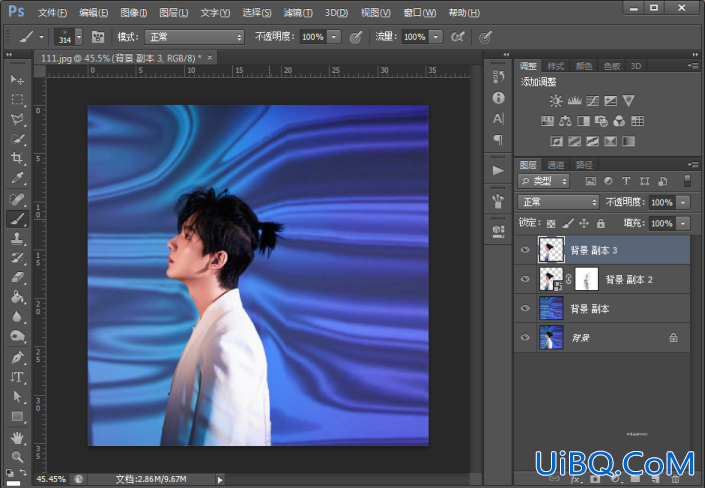The height and width of the screenshot is (488, 705).
Task: Add Brightness/Contrast adjustment
Action: click(x=556, y=101)
